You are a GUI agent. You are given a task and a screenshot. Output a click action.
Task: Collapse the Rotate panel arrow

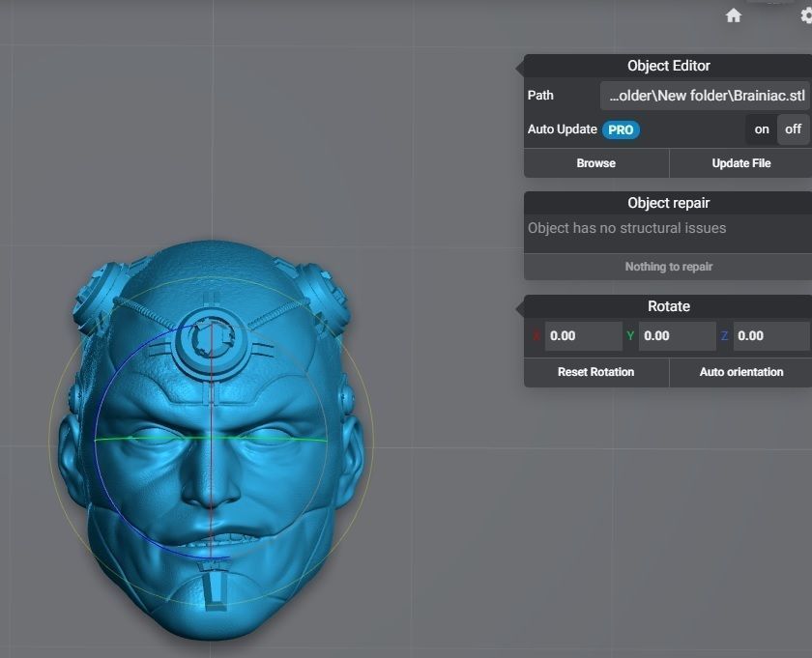pos(519,309)
